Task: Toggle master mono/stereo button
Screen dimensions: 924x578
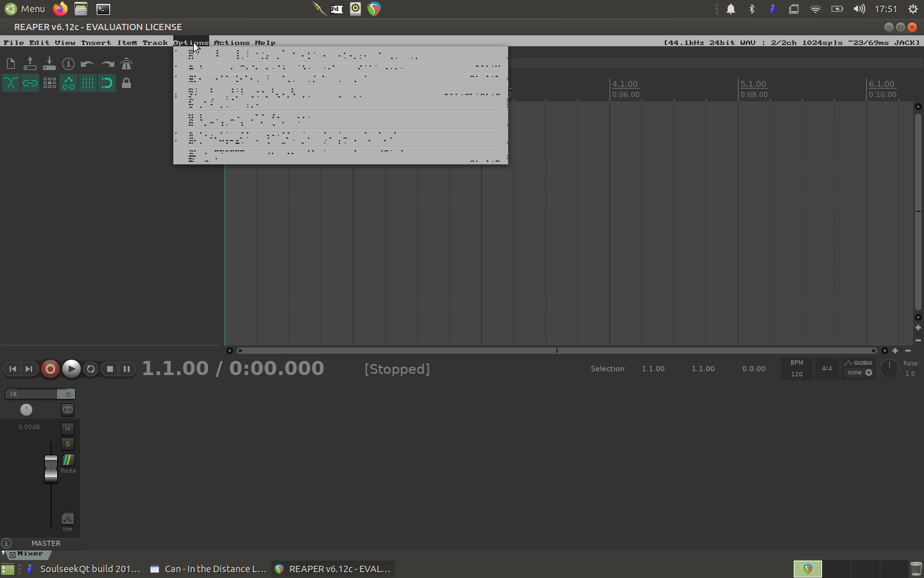Action: pos(67,410)
